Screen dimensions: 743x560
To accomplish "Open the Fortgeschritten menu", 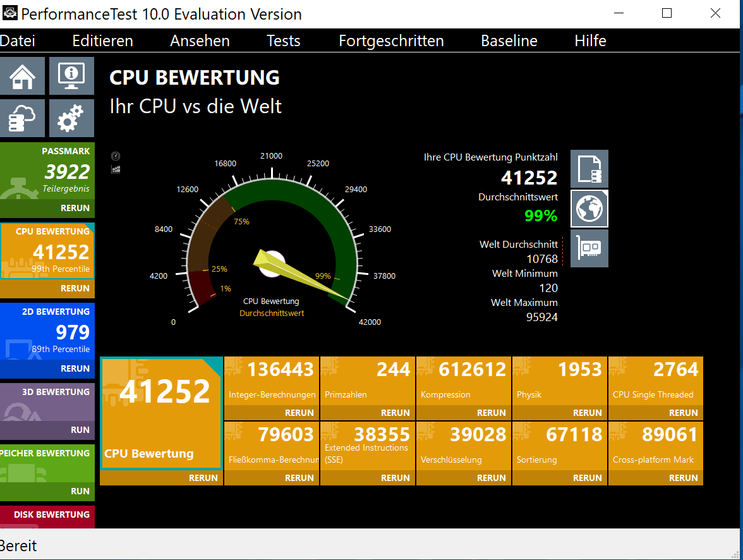I will (x=392, y=41).
